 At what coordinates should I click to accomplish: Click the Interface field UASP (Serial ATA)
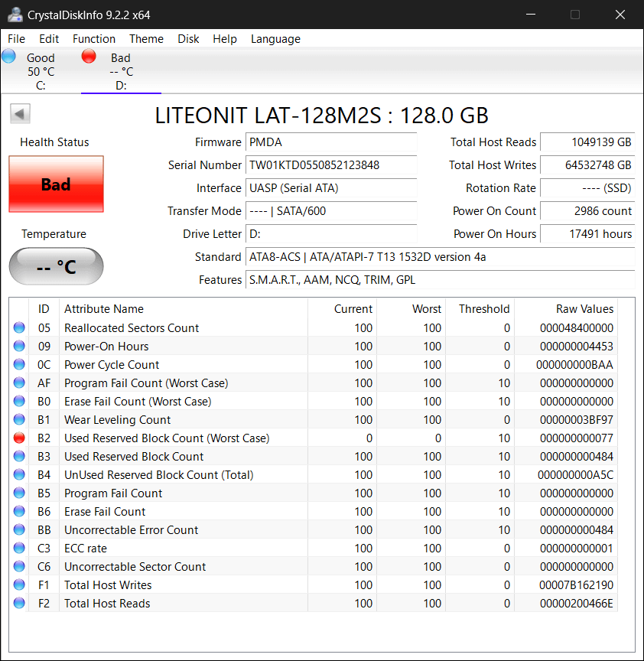click(331, 188)
